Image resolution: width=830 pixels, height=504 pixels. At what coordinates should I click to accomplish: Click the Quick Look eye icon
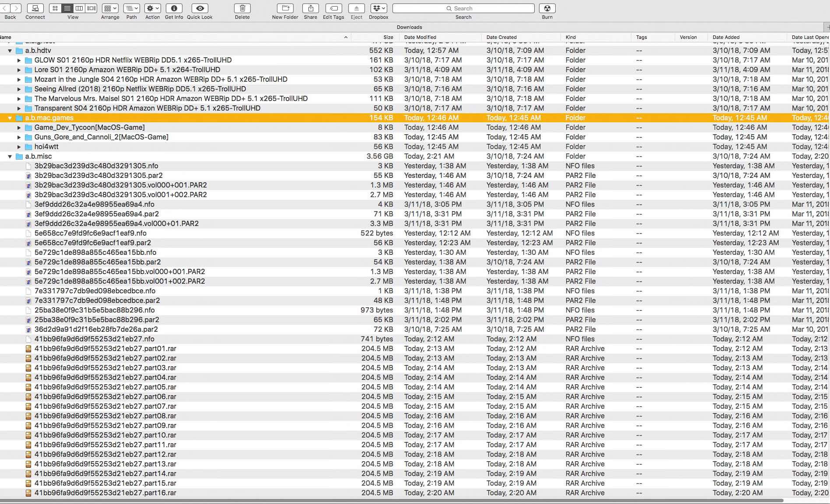pos(200,8)
